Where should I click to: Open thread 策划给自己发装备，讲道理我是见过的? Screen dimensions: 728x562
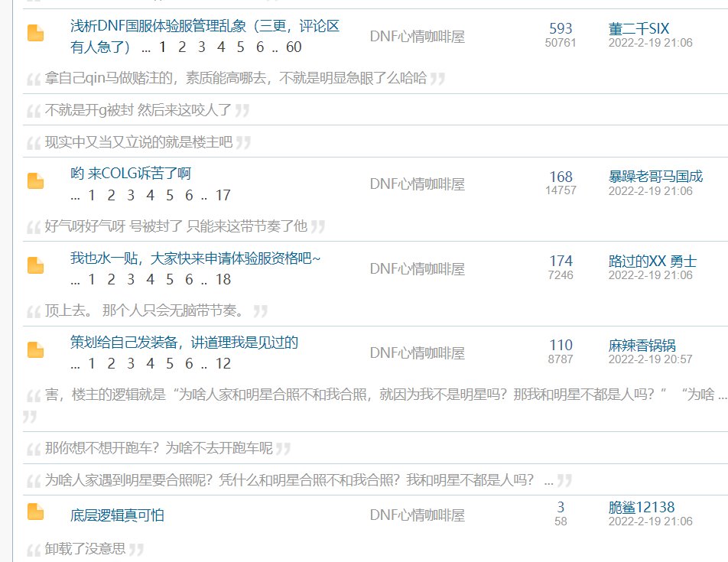click(x=184, y=343)
